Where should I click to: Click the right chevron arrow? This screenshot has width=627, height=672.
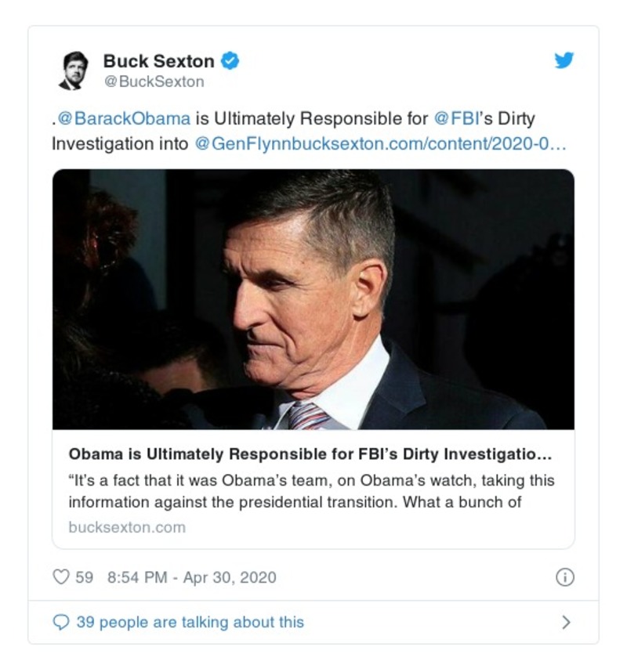(566, 623)
